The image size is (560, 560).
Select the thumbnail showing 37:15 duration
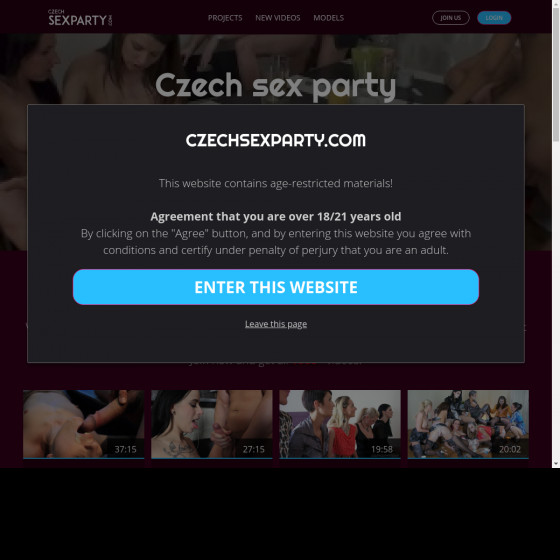84,424
